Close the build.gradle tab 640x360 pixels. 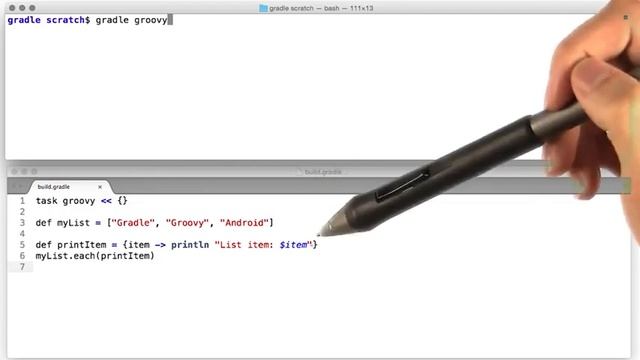coord(100,187)
